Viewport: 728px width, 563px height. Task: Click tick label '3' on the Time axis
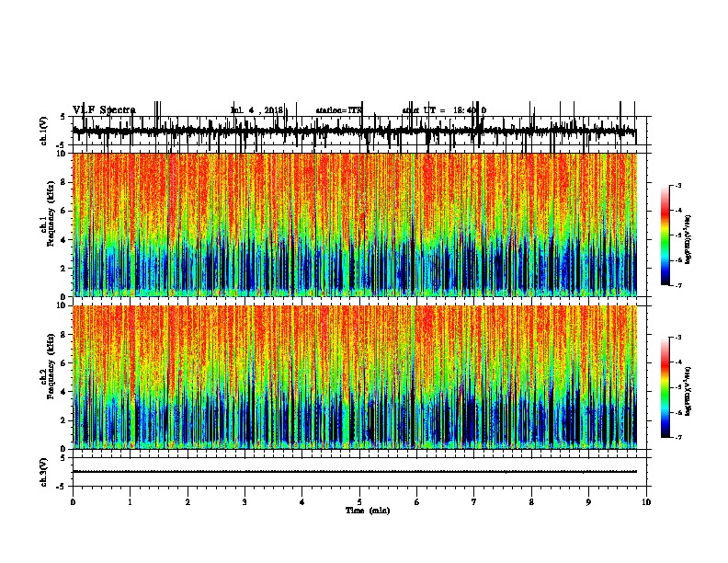(245, 502)
